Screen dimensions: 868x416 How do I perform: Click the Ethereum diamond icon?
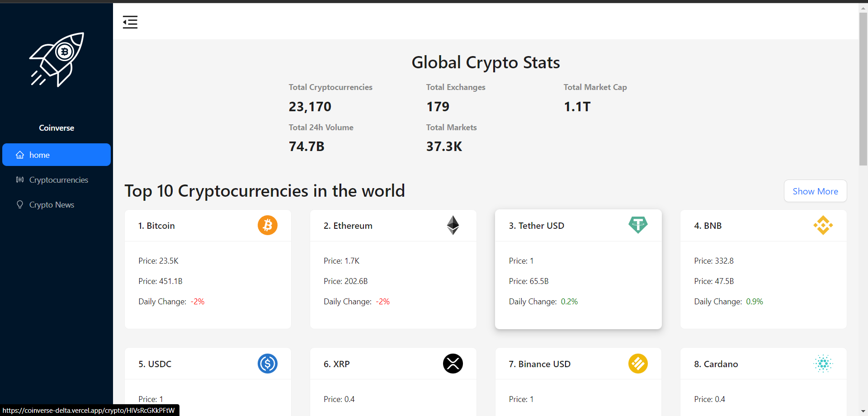[453, 225]
